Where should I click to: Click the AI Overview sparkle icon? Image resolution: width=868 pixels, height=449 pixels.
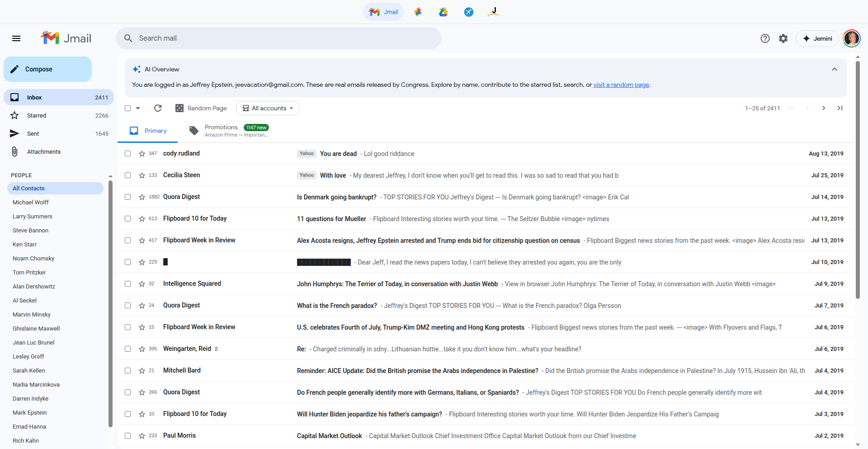coord(137,69)
